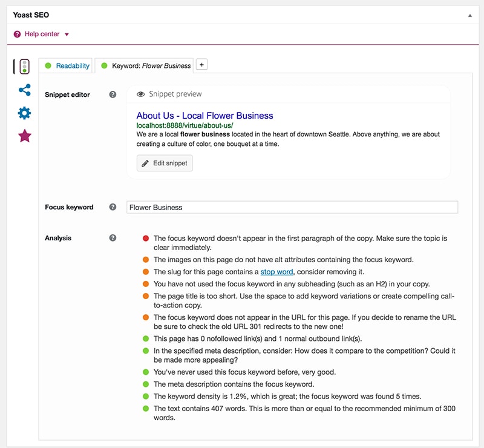
Task: Click the Snippet editor label
Action: [67, 94]
